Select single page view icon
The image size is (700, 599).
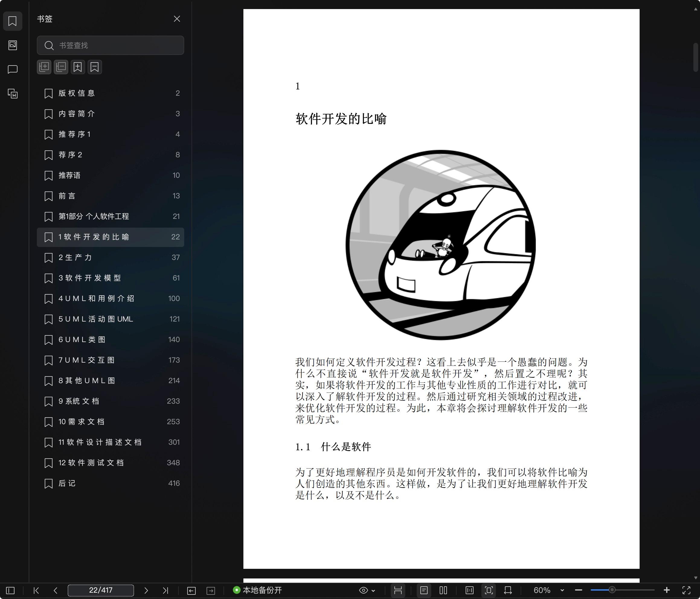coord(424,590)
